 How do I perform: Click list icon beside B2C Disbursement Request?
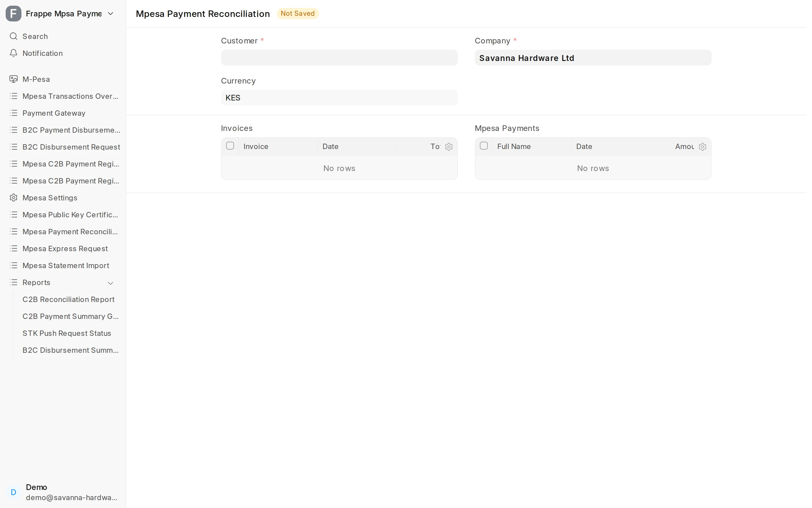click(14, 147)
